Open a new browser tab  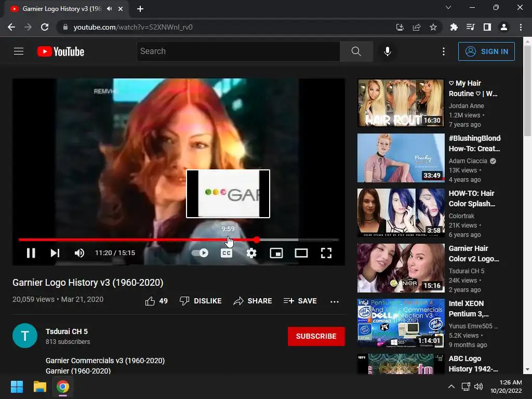coord(140,9)
